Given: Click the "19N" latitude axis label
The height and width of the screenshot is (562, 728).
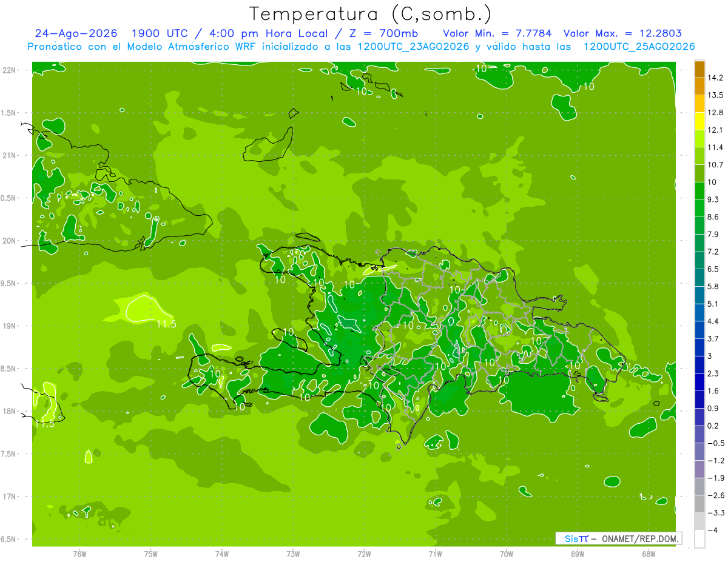Looking at the screenshot, I should pos(8,326).
